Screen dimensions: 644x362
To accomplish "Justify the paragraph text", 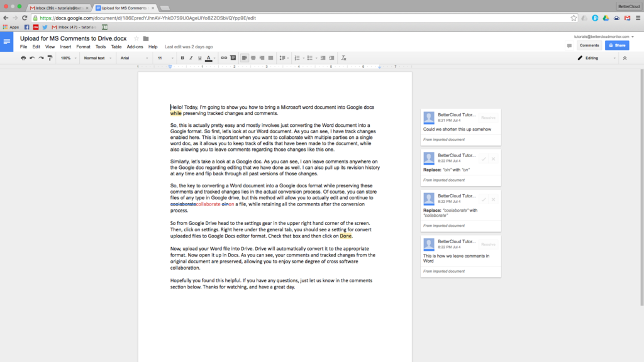I will coord(270,58).
